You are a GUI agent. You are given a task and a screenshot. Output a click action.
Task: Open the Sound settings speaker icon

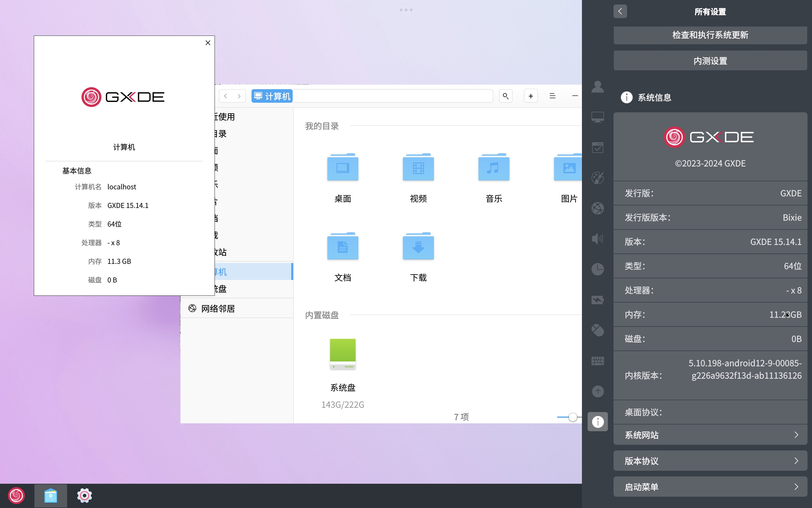click(598, 239)
